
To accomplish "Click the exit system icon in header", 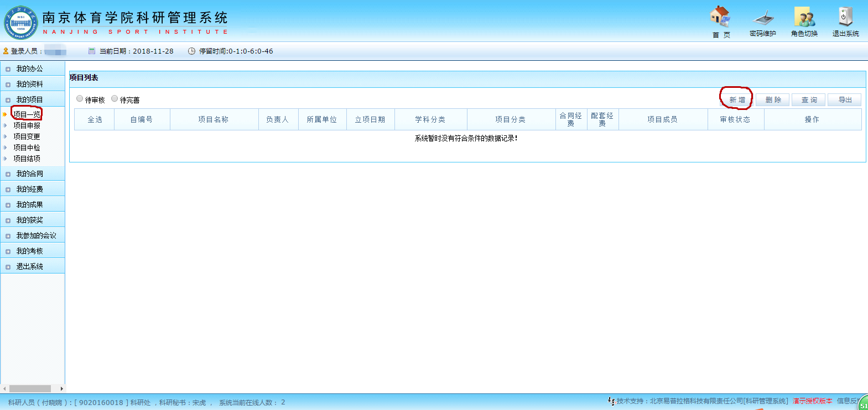I will (845, 17).
